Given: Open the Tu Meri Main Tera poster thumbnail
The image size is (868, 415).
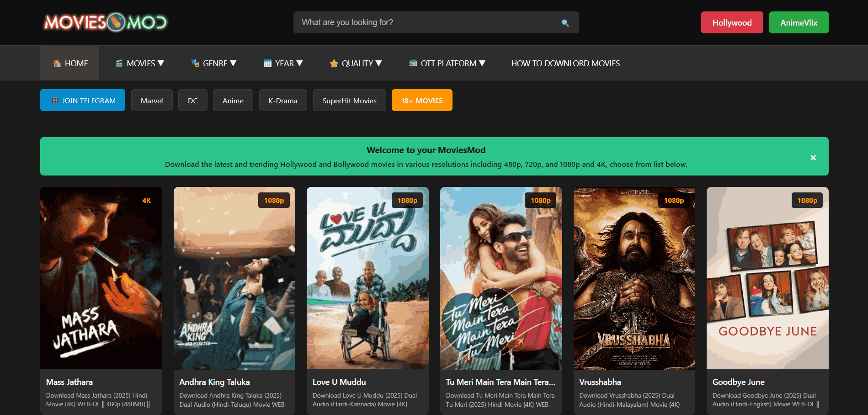Looking at the screenshot, I should coord(501,278).
